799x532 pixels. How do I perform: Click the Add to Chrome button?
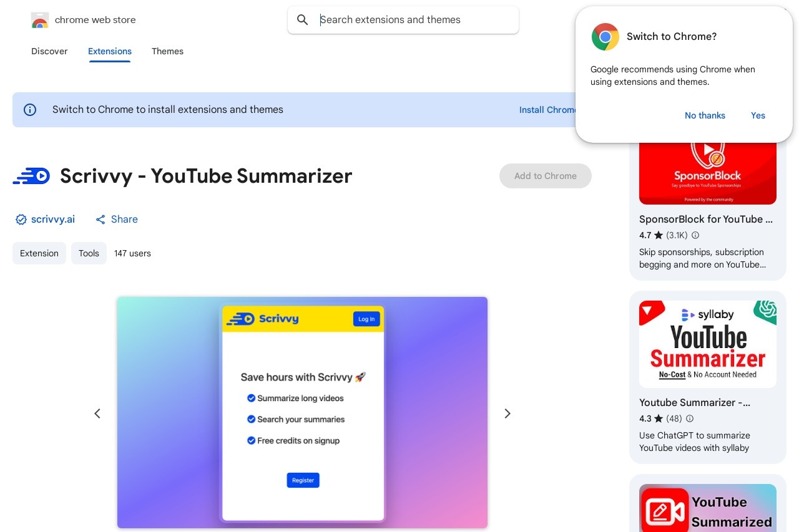(546, 176)
